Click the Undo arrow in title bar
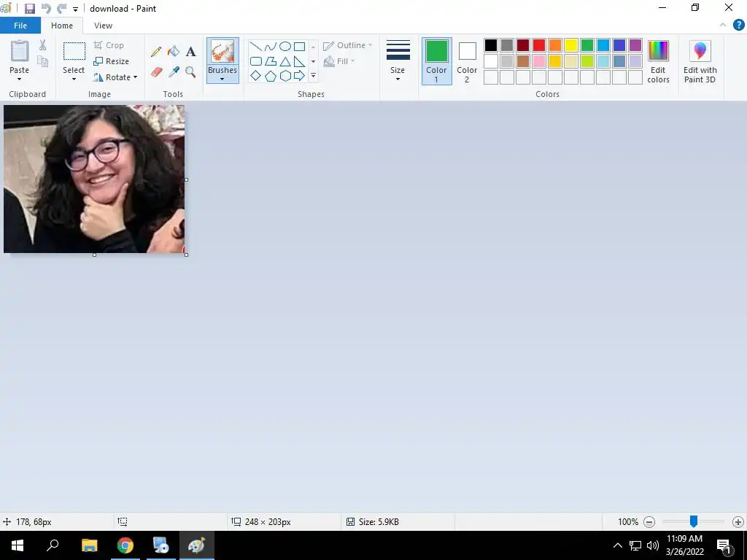 pyautogui.click(x=46, y=9)
